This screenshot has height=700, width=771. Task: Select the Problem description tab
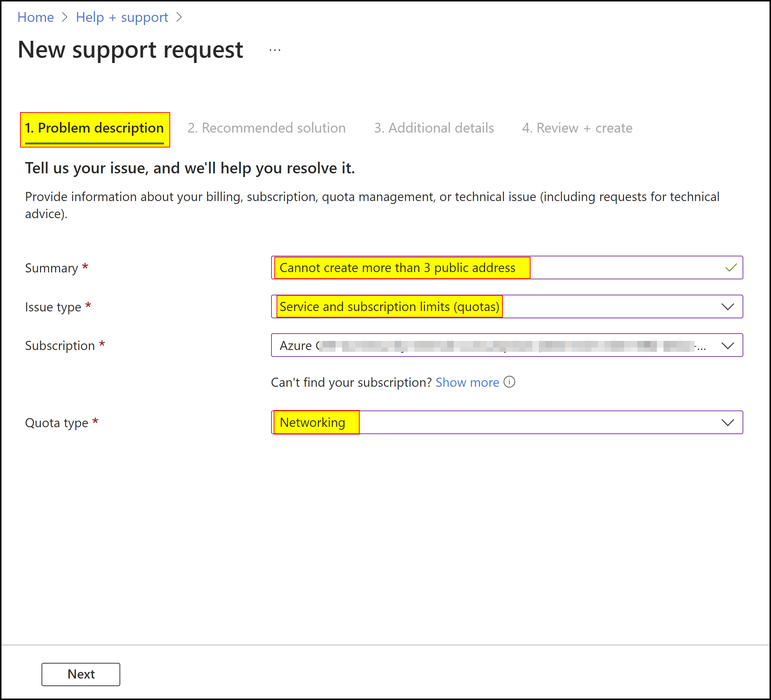[94, 128]
